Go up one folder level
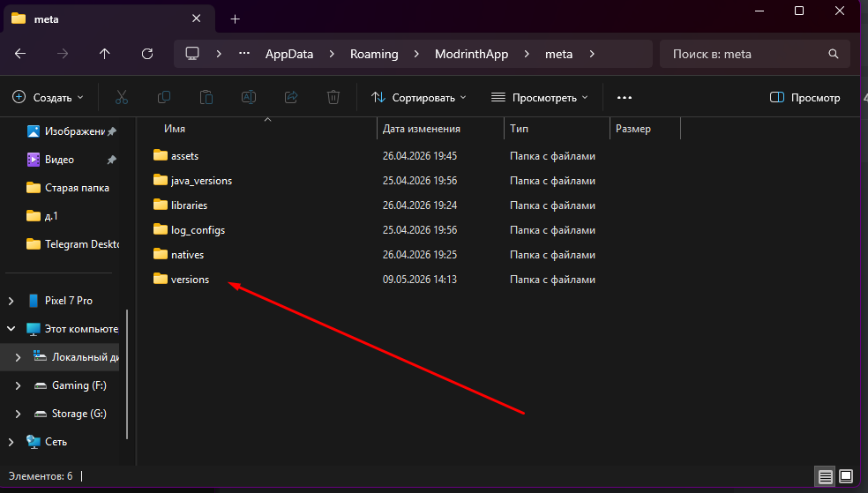This screenshot has width=868, height=493. tap(105, 54)
